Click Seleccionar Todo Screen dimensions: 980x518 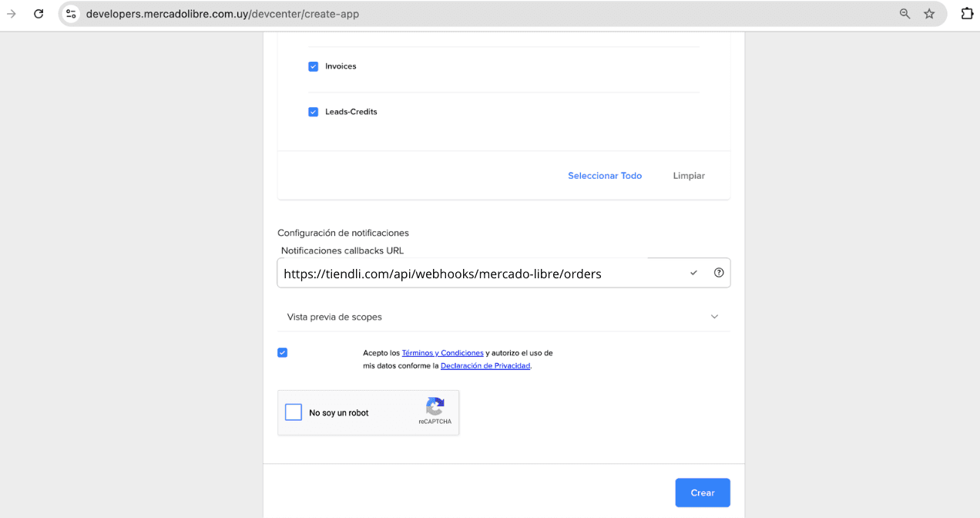(605, 176)
